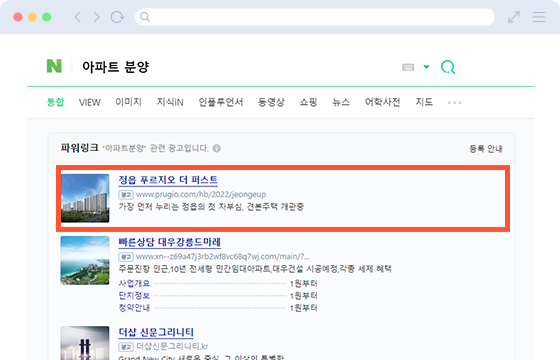Click the www.xn--z69a47j3rb2wf8vc68q7wj.com URL

click(x=222, y=256)
